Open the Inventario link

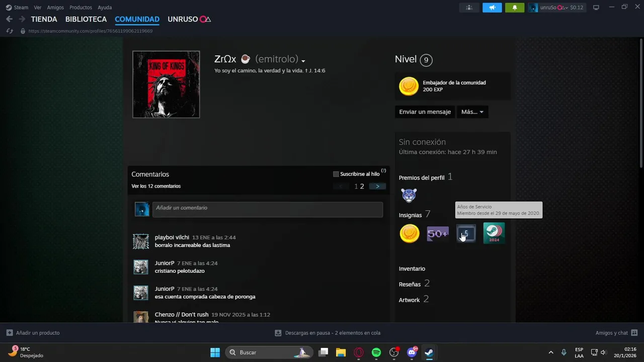[x=412, y=268]
